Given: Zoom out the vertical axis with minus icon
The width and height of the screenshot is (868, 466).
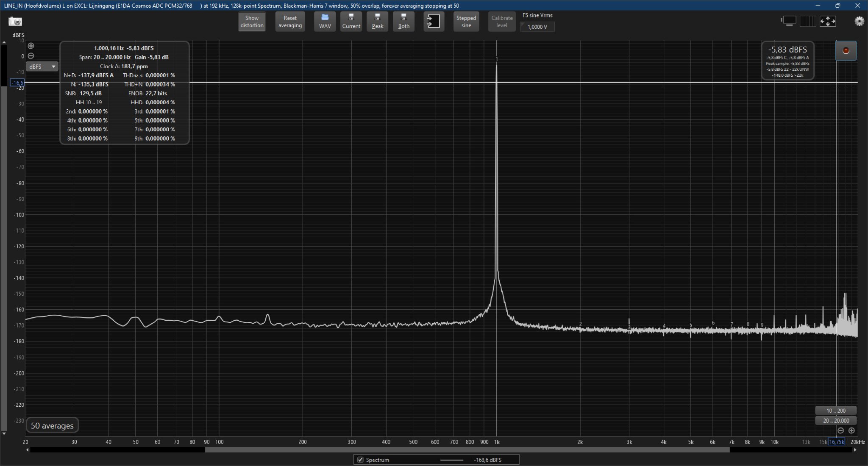Looking at the screenshot, I should [x=31, y=56].
